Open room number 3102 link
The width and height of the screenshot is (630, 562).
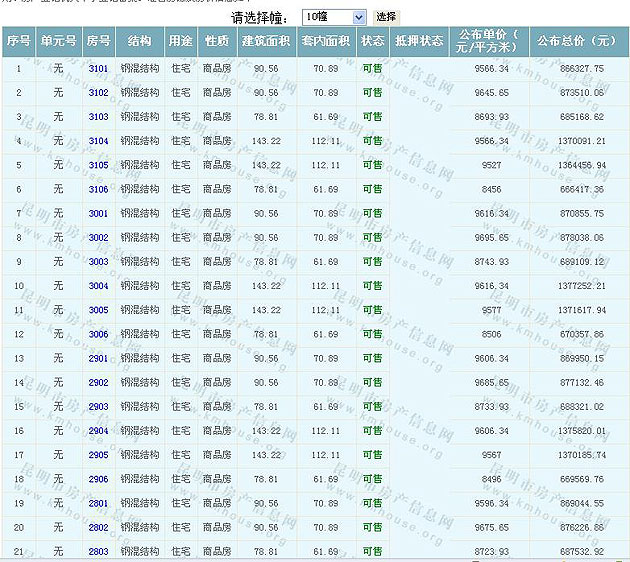click(x=98, y=92)
